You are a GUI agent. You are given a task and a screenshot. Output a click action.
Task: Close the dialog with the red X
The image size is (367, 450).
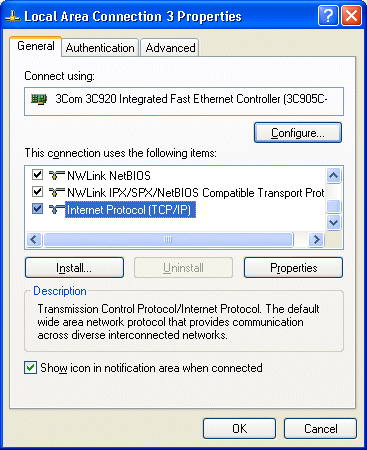pyautogui.click(x=351, y=16)
